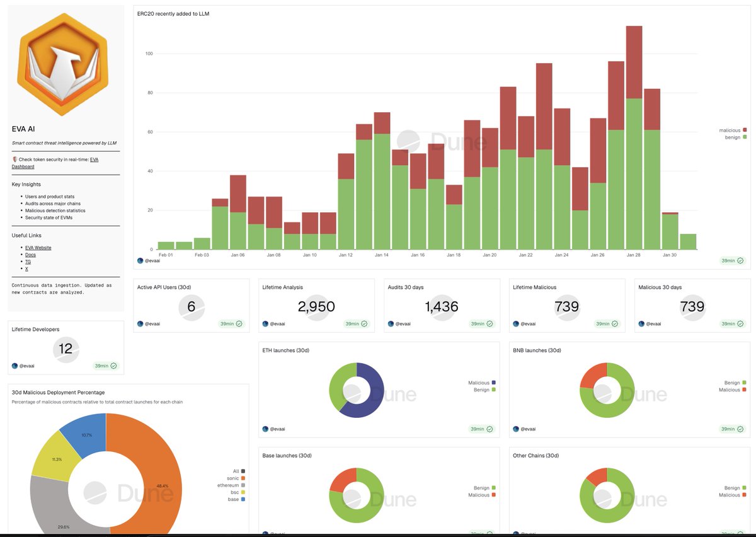Open @evaai author on Active API Users card

pos(148,323)
